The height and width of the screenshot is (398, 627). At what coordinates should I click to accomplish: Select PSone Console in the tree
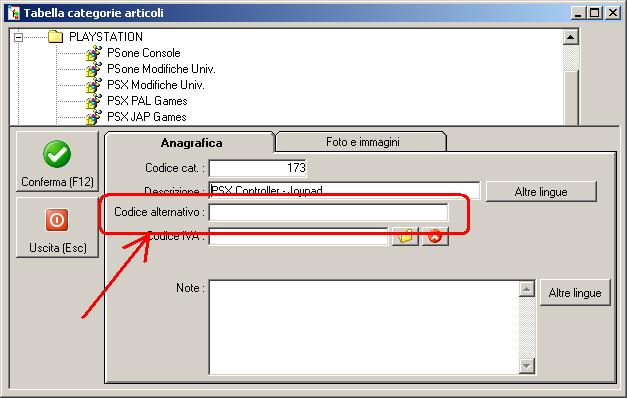tap(144, 53)
